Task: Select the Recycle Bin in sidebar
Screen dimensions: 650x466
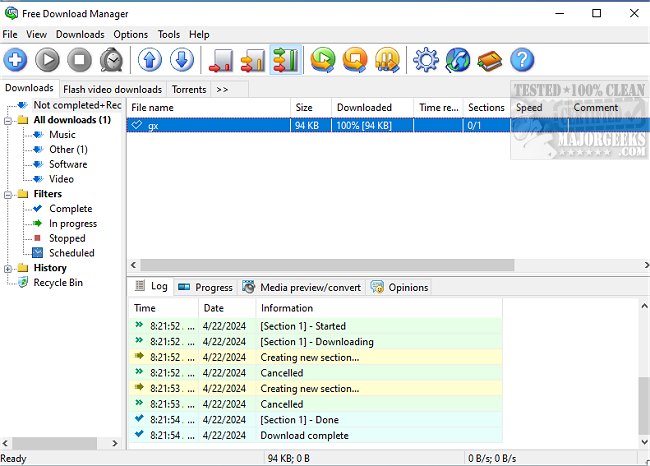Action: point(58,283)
